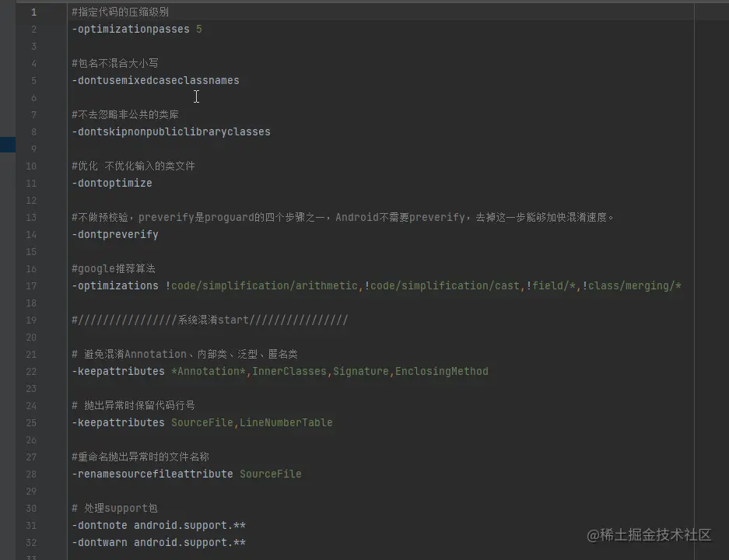Click '-keepattributes' on line 25
This screenshot has width=729, height=560.
pyautogui.click(x=118, y=423)
